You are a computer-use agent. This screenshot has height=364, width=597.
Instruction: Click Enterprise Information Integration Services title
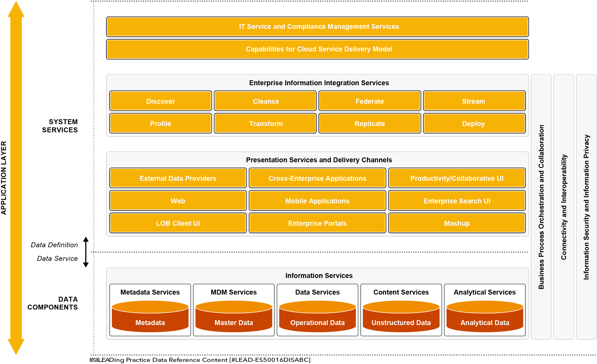319,83
